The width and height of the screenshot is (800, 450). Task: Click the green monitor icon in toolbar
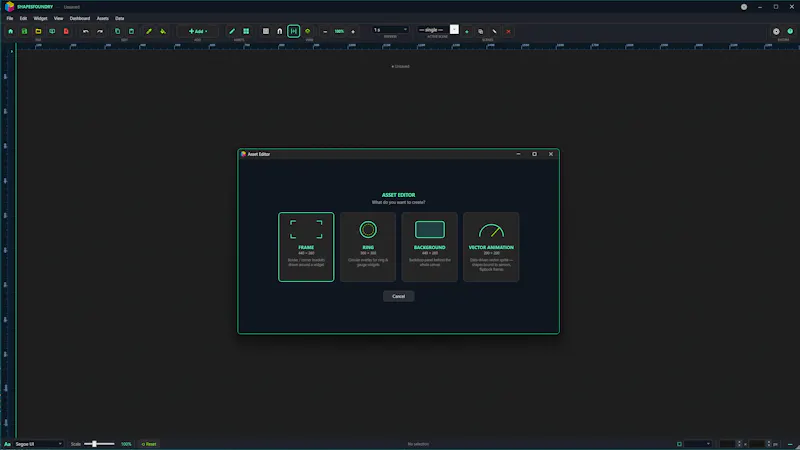point(52,31)
